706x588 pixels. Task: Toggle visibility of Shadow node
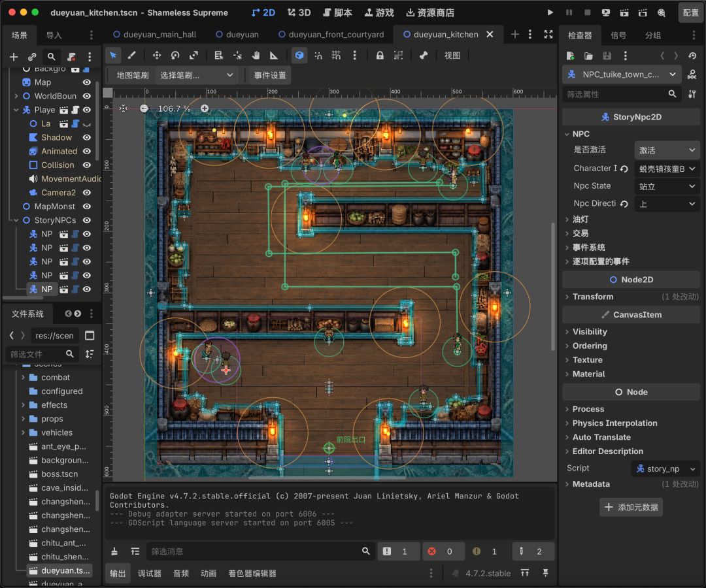87,137
